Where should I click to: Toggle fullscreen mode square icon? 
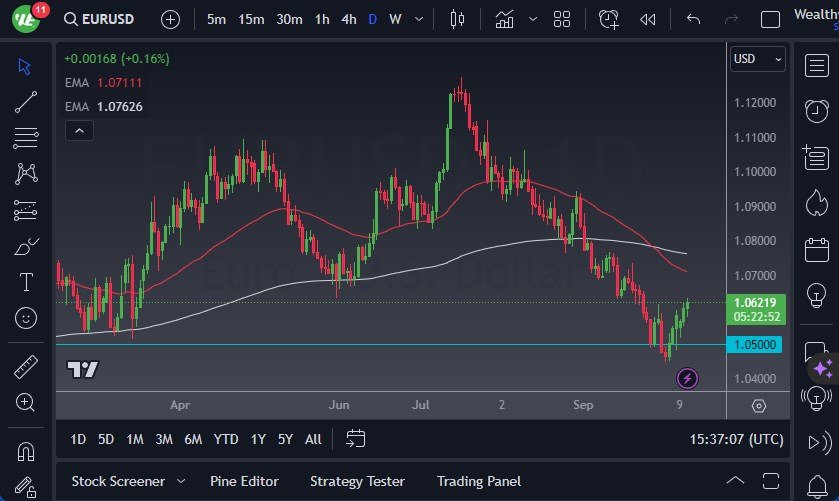[x=770, y=19]
